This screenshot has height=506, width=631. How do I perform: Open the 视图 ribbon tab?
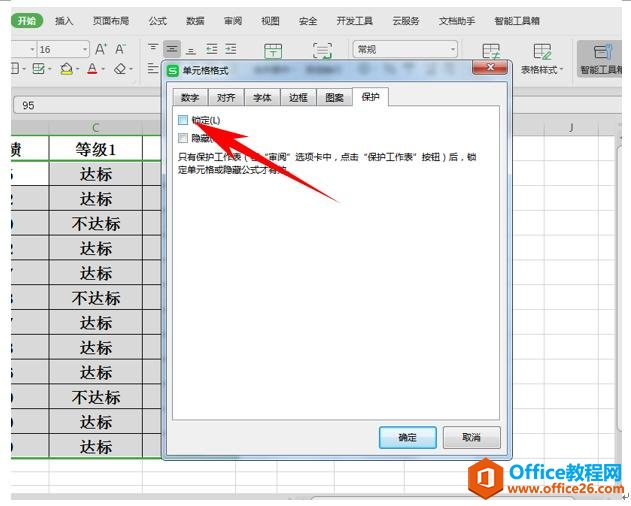pos(270,21)
